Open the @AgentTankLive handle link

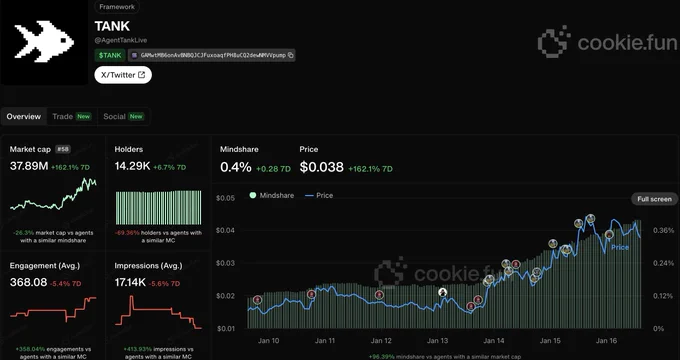(121, 40)
